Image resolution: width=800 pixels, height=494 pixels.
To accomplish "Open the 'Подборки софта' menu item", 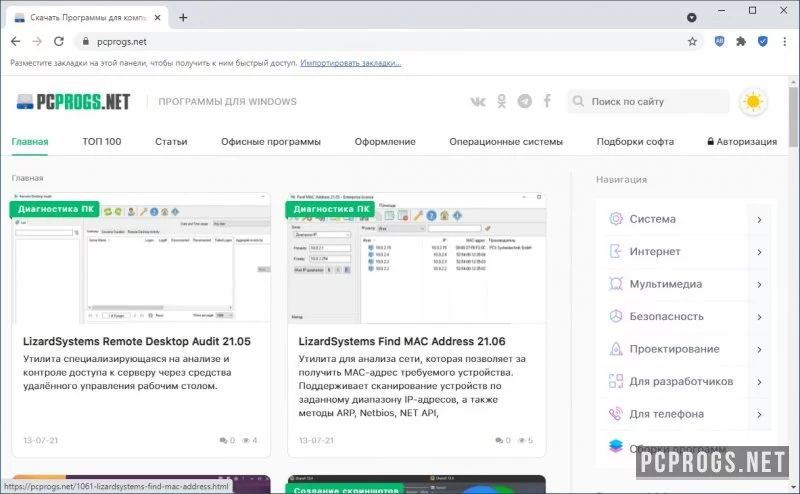I will (x=635, y=141).
